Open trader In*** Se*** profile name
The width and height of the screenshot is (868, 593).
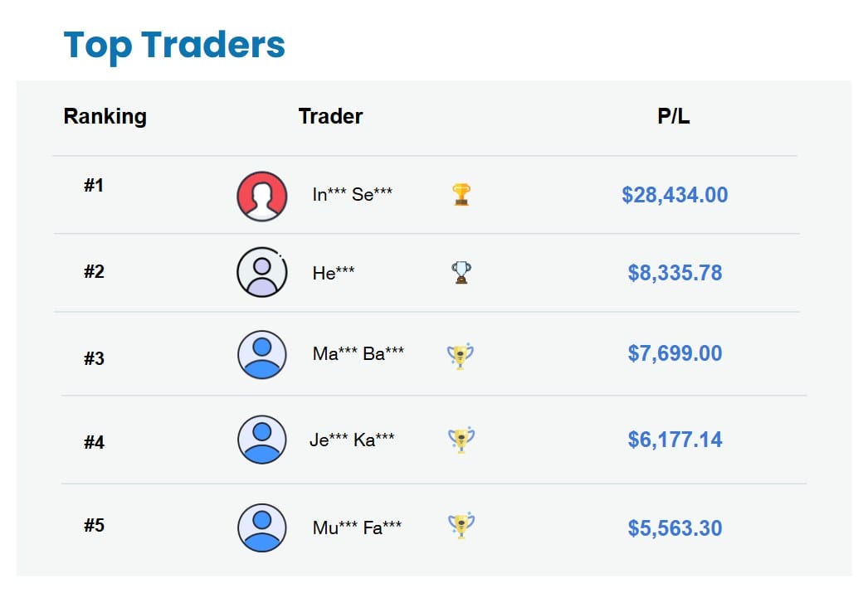pos(353,195)
